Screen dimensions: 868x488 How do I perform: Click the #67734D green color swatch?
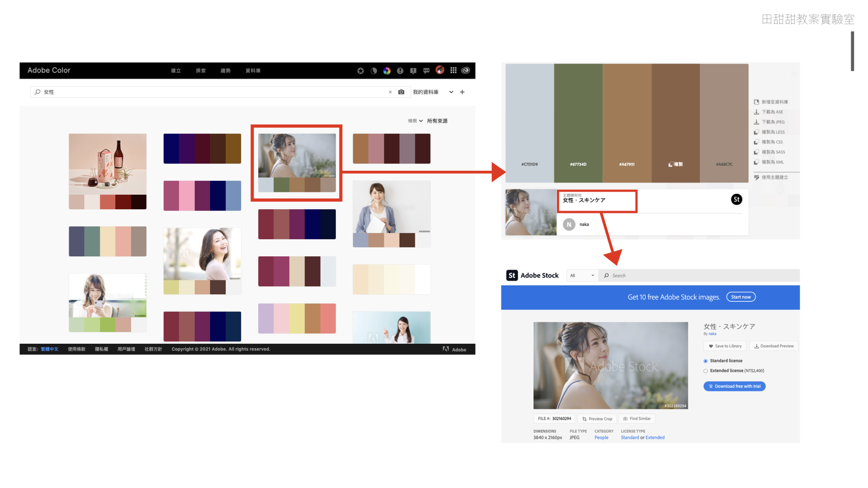(x=578, y=122)
